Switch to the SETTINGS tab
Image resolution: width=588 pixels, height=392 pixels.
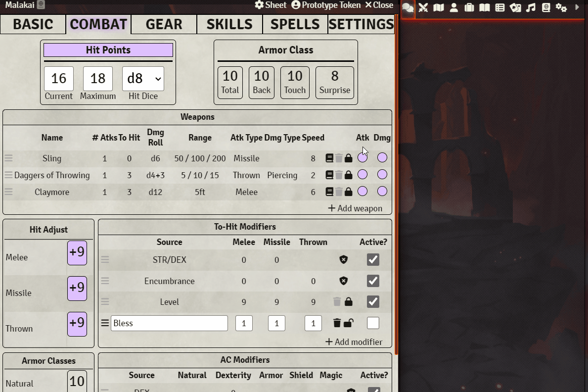361,24
